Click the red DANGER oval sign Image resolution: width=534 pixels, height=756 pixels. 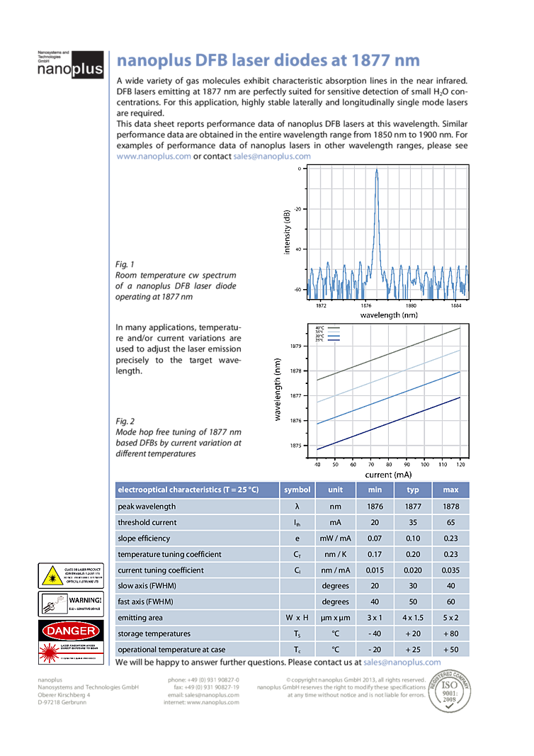(70, 629)
